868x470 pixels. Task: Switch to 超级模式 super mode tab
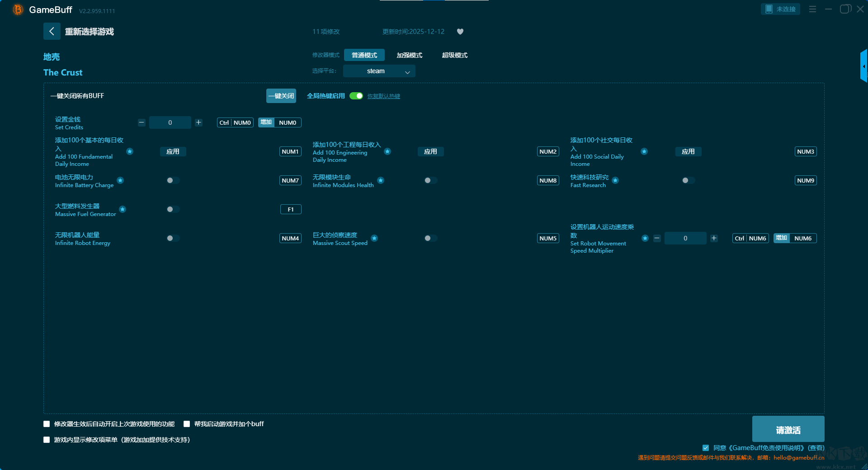pos(454,55)
